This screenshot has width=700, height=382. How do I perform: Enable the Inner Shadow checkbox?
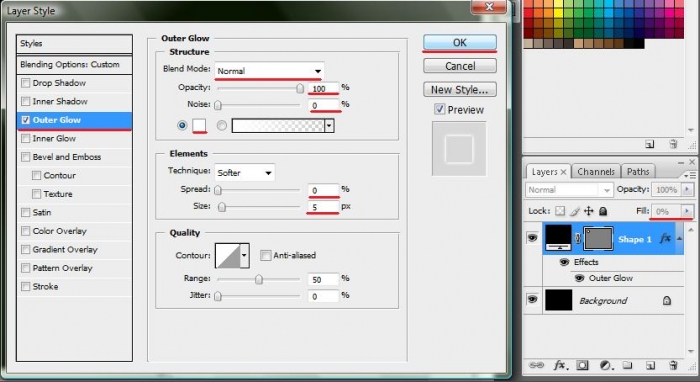click(x=26, y=101)
